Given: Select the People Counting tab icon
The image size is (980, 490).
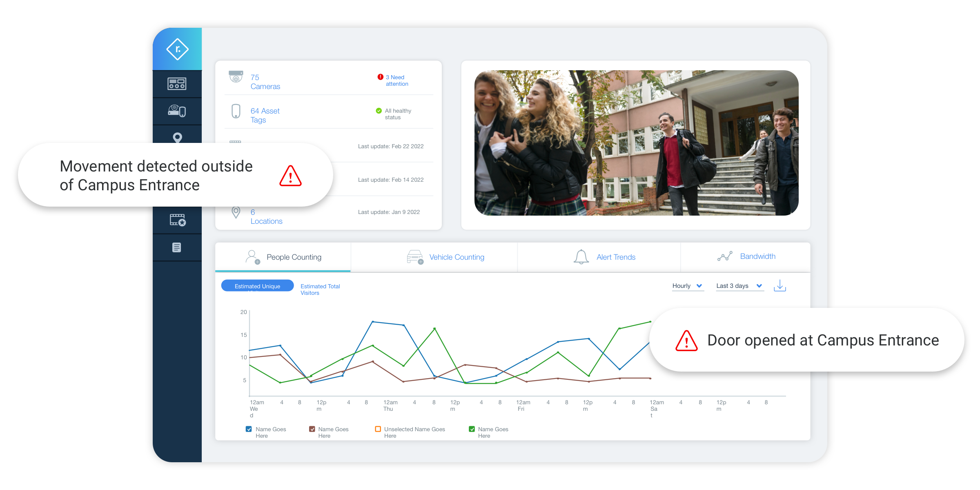Looking at the screenshot, I should (250, 258).
